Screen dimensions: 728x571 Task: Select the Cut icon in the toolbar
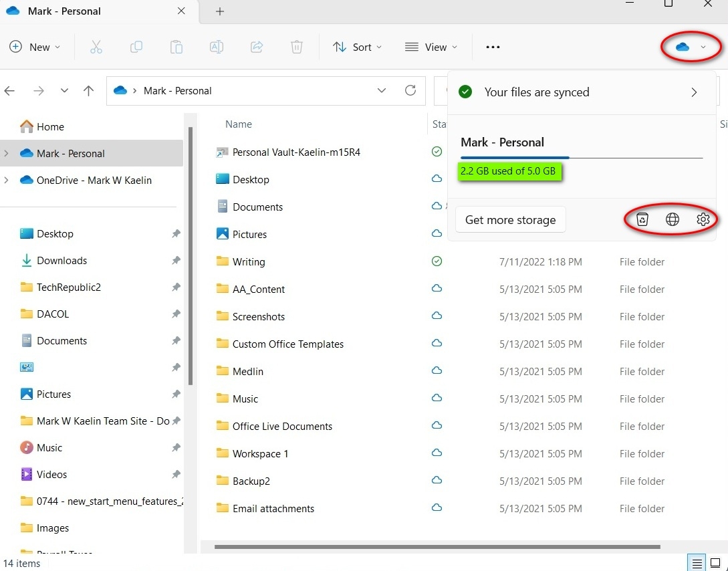click(96, 47)
